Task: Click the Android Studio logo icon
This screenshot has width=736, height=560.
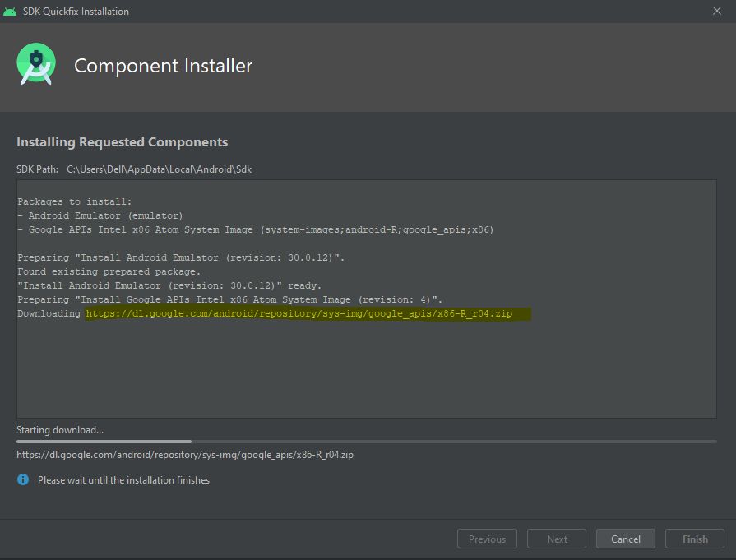Action: tap(36, 64)
